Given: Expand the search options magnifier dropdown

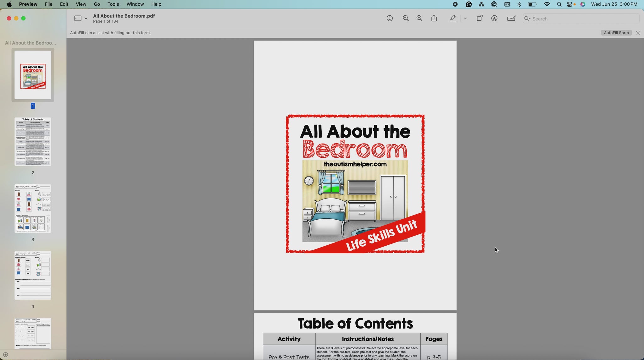Looking at the screenshot, I should pyautogui.click(x=527, y=19).
